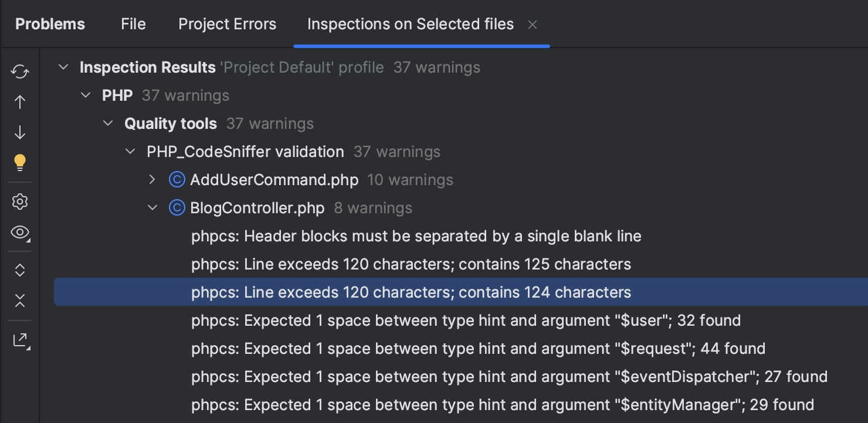
Task: Go to previous problem with up arrow
Action: coord(20,102)
